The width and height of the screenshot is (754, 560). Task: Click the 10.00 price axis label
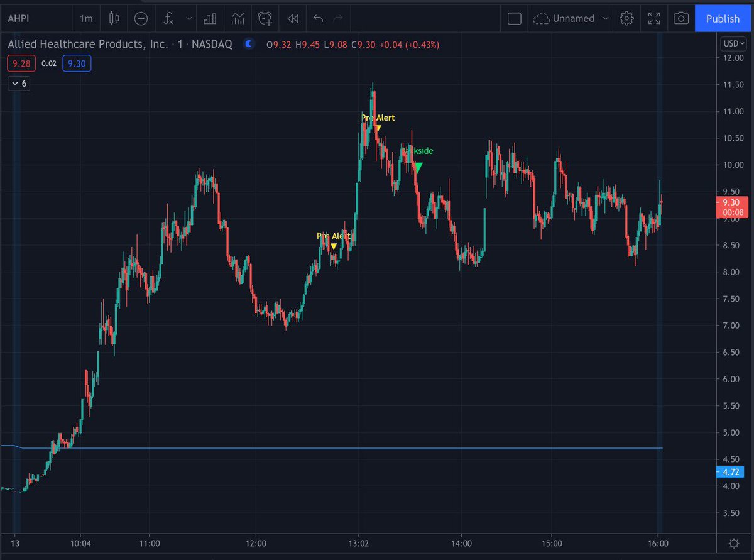pos(732,165)
